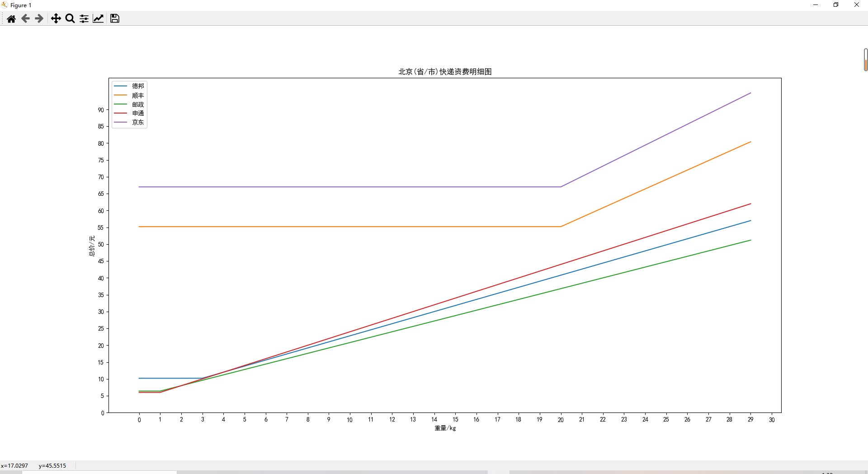
Task: Click the purple line swatch for 京东
Action: tap(120, 122)
